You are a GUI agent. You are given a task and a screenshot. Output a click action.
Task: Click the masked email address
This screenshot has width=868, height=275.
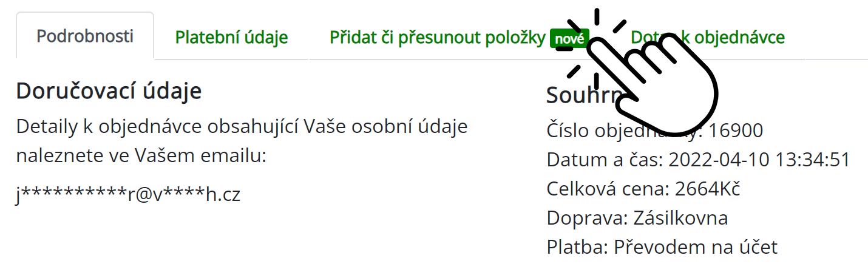coord(128,195)
